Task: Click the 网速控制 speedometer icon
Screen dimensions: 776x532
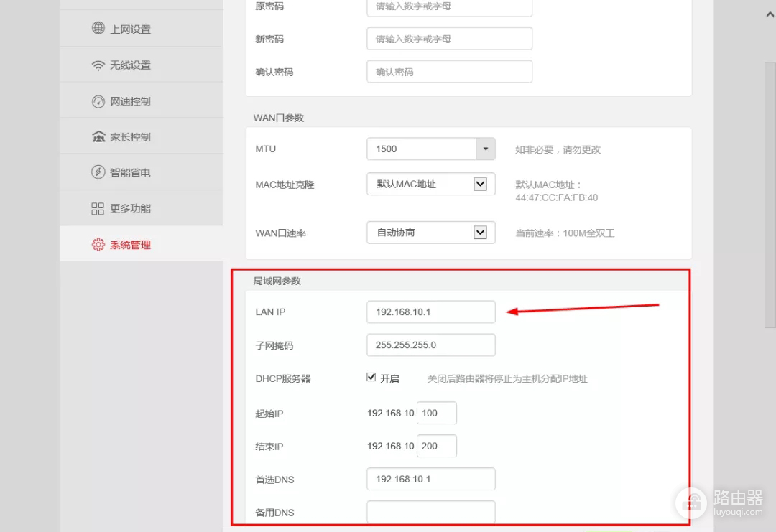Action: point(98,101)
